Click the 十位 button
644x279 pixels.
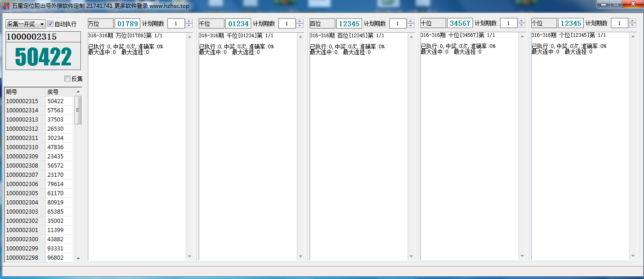tap(433, 23)
